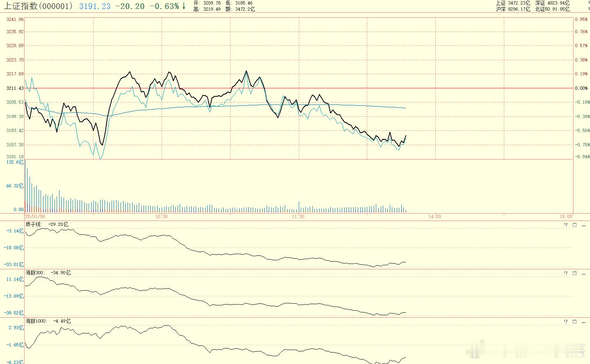Click the -0.56% right axis label

click(x=581, y=130)
